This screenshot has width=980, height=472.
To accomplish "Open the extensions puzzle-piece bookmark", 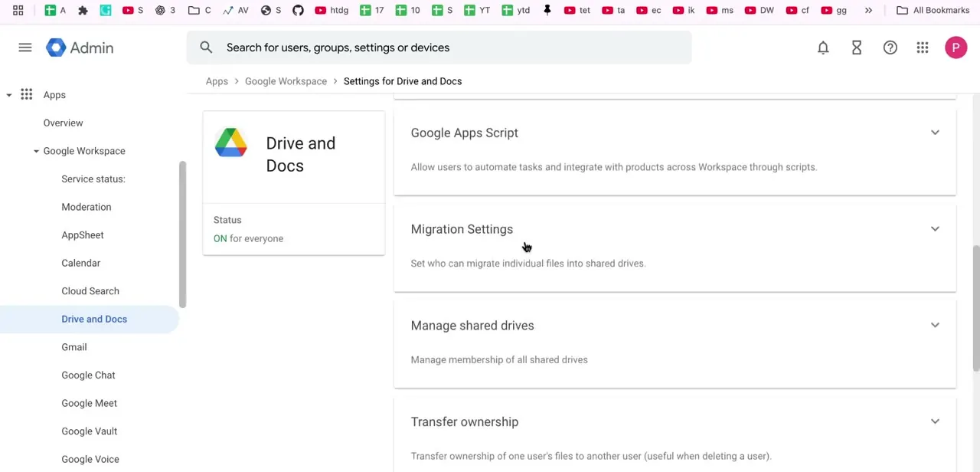I will click(x=83, y=10).
